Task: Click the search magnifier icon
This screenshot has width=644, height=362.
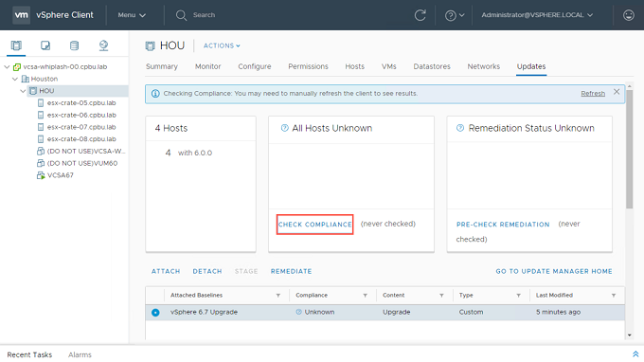Action: [x=181, y=15]
